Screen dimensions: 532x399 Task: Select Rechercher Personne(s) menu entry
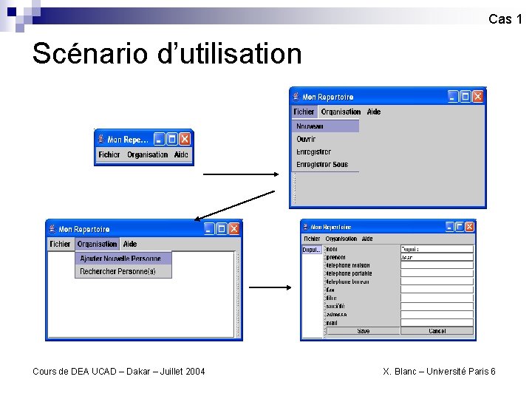(x=123, y=271)
